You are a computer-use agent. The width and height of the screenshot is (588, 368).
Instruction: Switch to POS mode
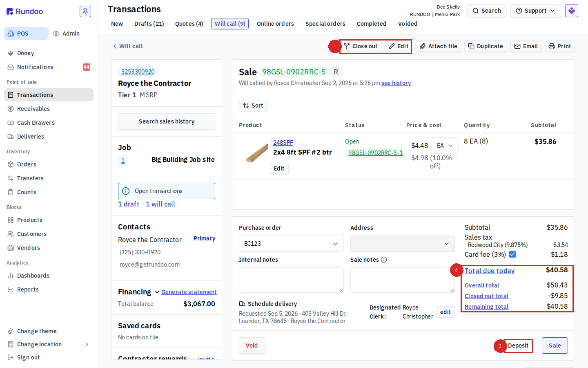click(x=26, y=34)
